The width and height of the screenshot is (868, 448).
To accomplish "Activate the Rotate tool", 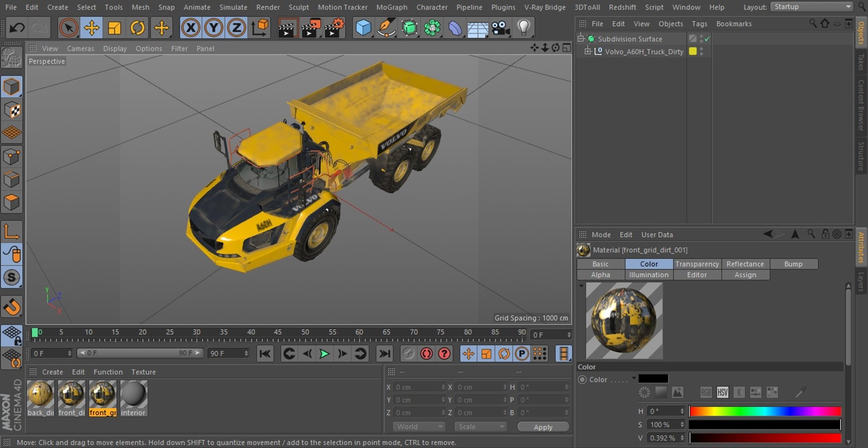I will (x=137, y=28).
